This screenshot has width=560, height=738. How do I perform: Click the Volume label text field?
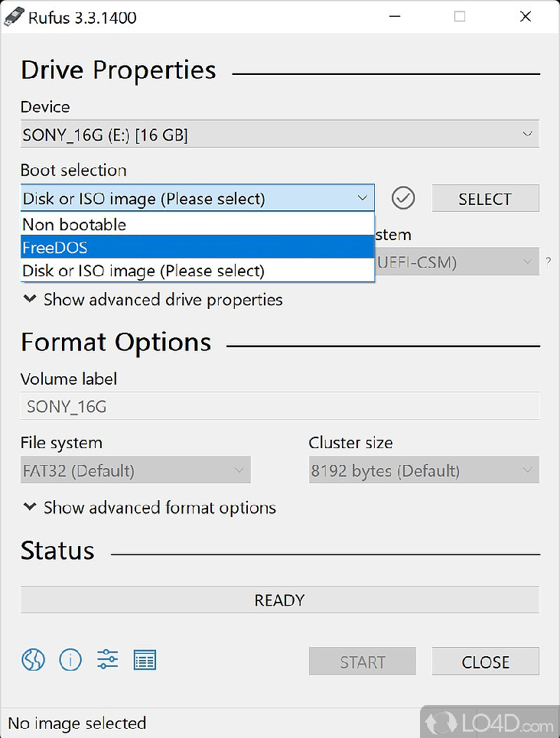tap(280, 406)
